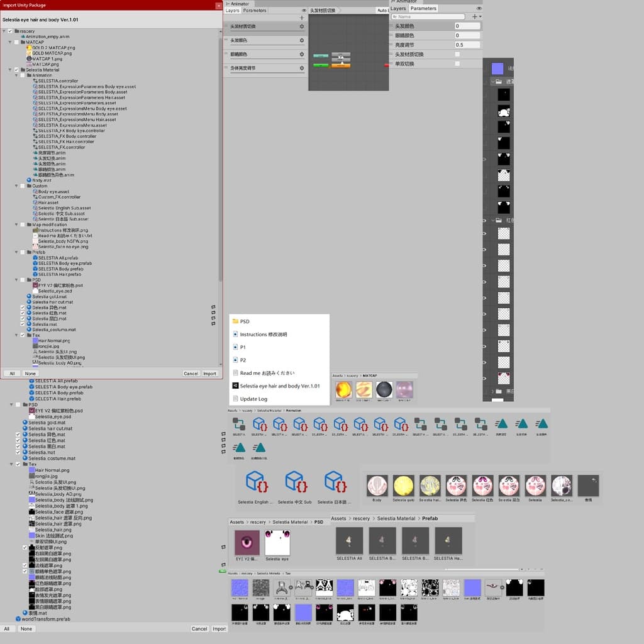Collapse the Prefab folder arrow in upper dialog
644x644 pixels.
[16, 252]
